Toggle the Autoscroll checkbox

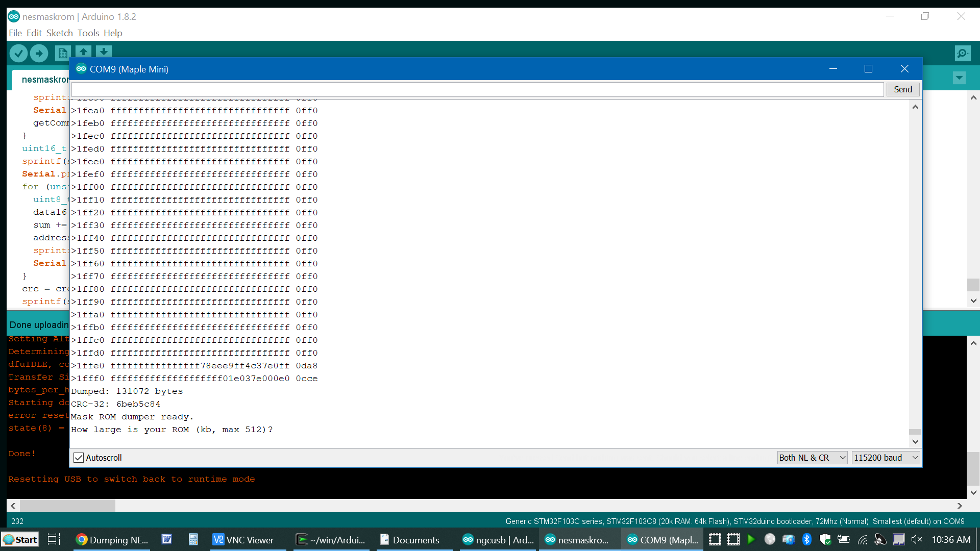(79, 458)
